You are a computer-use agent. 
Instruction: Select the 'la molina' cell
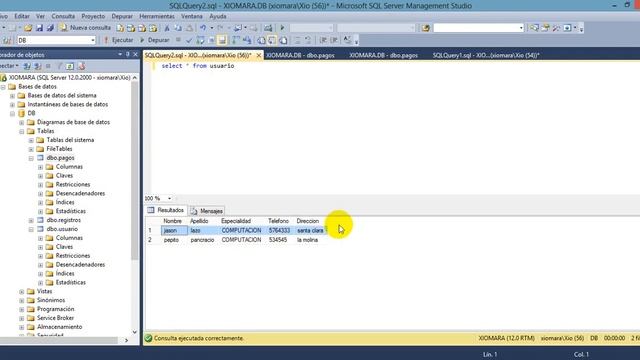(x=310, y=240)
